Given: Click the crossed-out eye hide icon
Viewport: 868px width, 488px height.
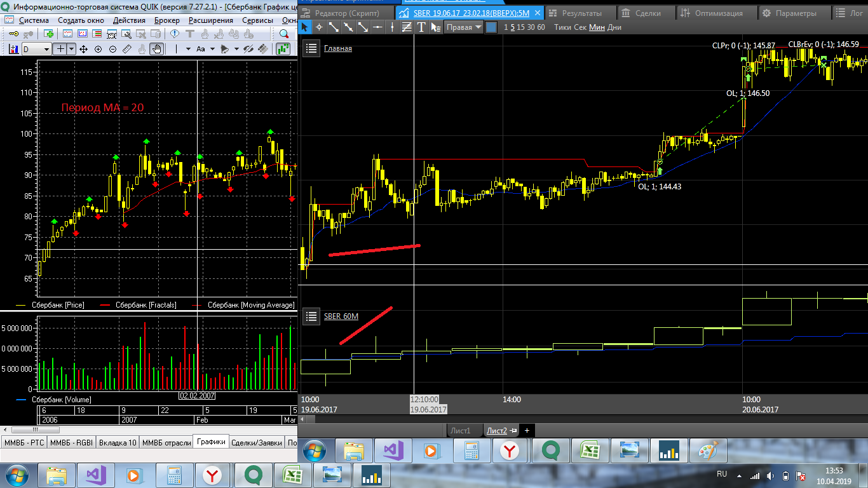Looking at the screenshot, I should [248, 49].
